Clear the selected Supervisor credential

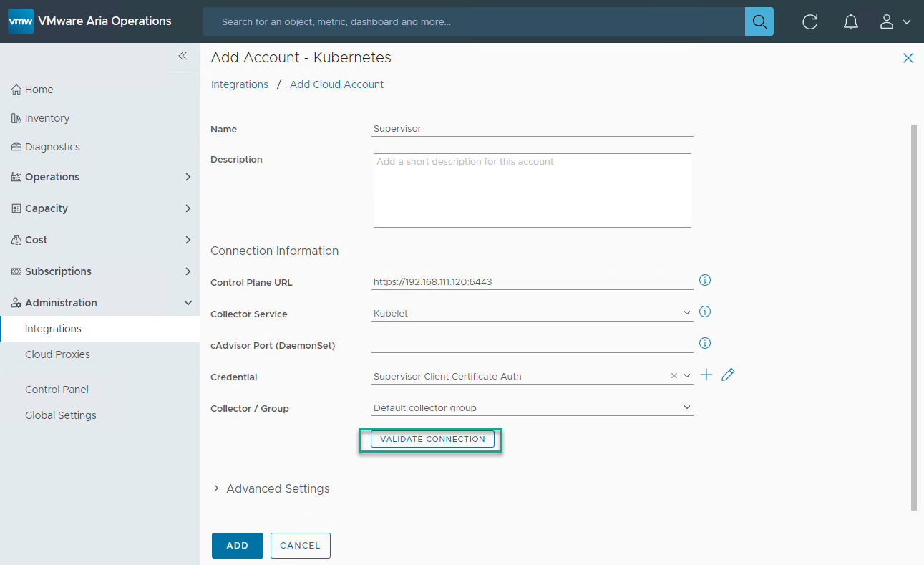pyautogui.click(x=673, y=376)
